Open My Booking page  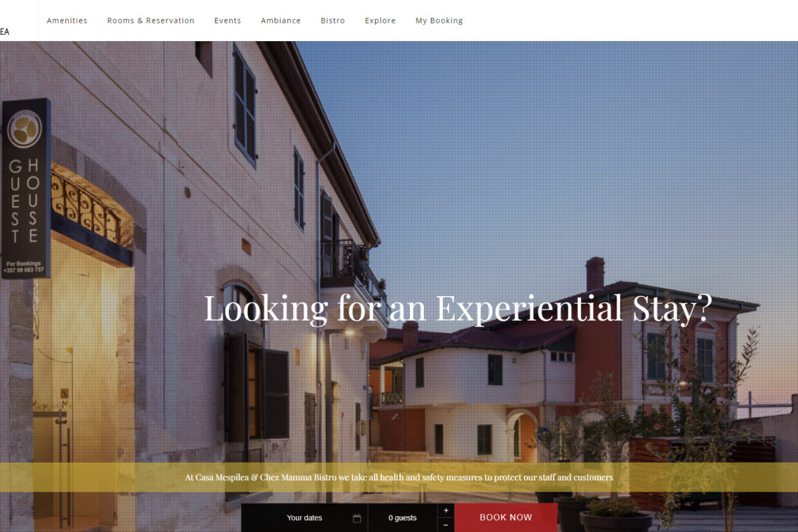coord(439,20)
